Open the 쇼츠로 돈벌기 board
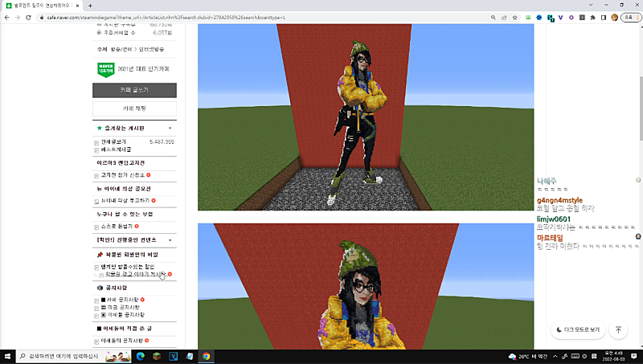This screenshot has width=643, height=364. coord(117,227)
